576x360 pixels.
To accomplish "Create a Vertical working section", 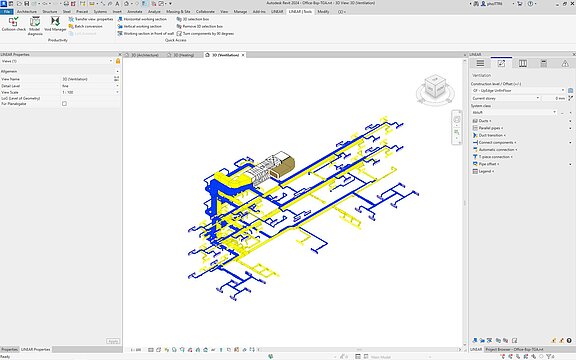I will (140, 26).
